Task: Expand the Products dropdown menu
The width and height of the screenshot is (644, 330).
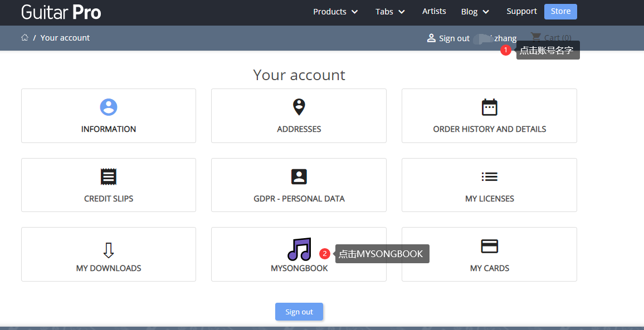Action: 335,12
